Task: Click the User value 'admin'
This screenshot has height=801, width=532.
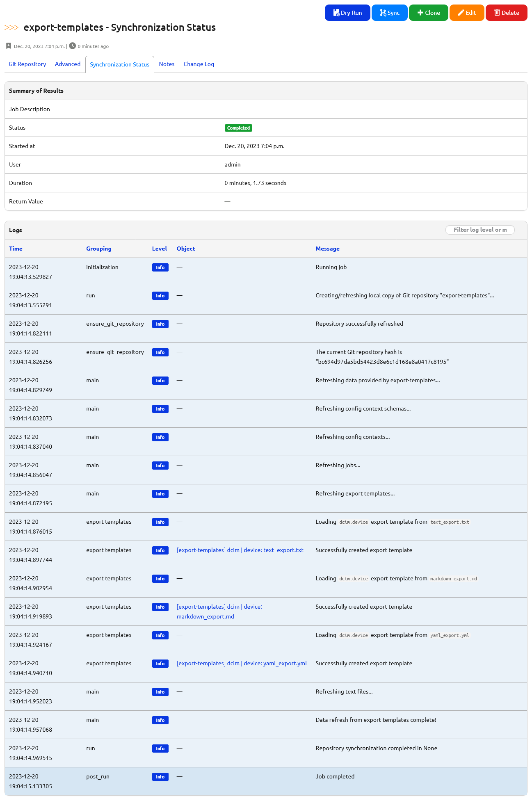Action: pos(233,164)
